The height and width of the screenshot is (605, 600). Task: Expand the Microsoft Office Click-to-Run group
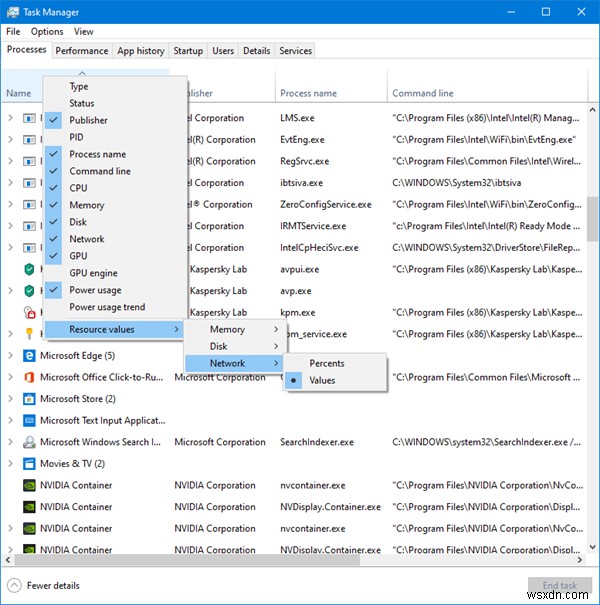(x=10, y=377)
